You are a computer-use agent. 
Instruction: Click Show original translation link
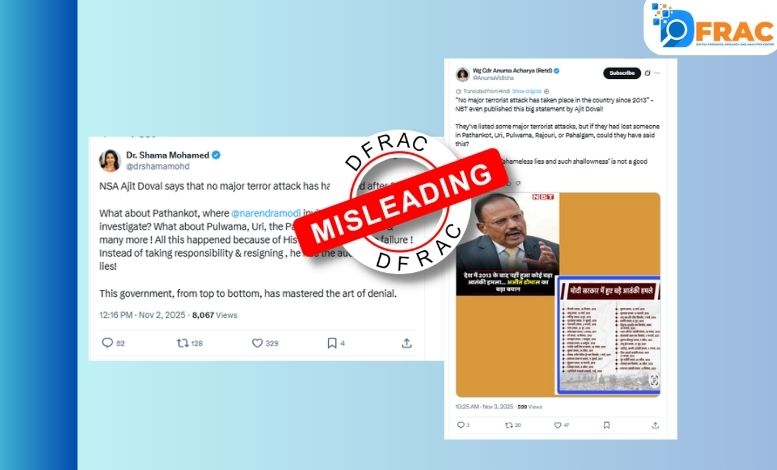click(527, 91)
